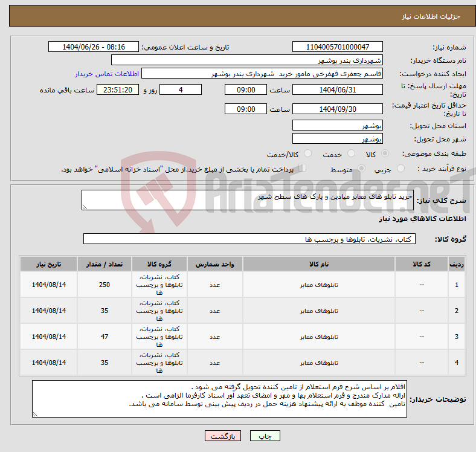
Task: Click the remaining days field showing 4
Action: (181, 89)
